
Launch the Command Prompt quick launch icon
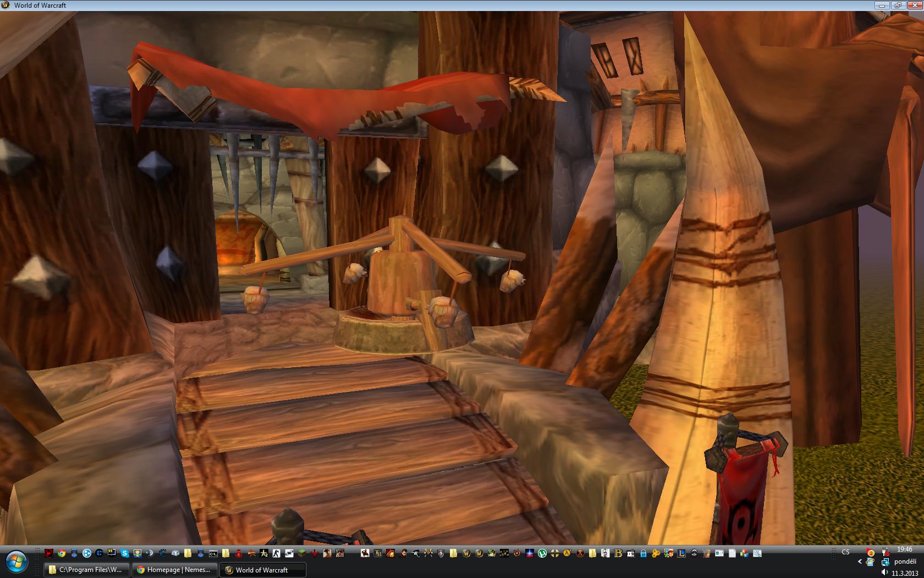(x=213, y=553)
